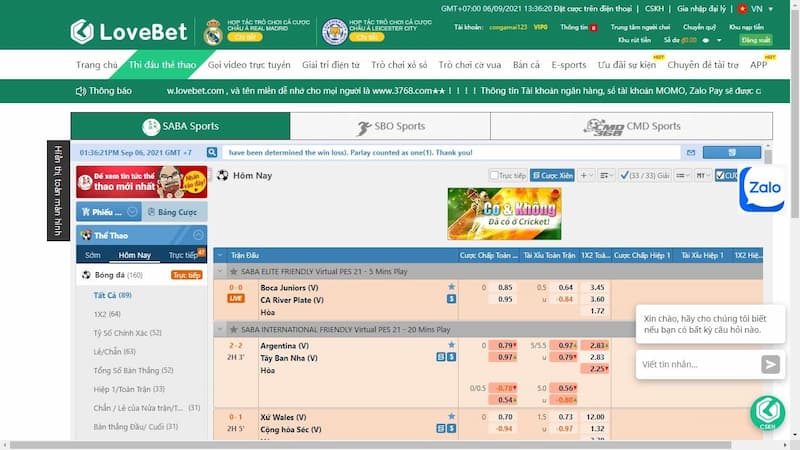The image size is (800, 450).
Task: Open Chuyển quỹ link
Action: pos(699,28)
